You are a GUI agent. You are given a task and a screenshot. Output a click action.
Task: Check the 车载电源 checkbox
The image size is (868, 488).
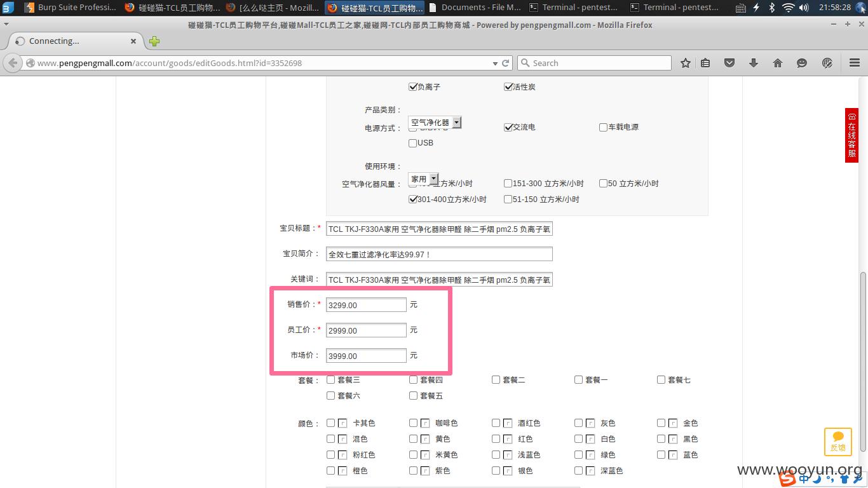(x=603, y=127)
